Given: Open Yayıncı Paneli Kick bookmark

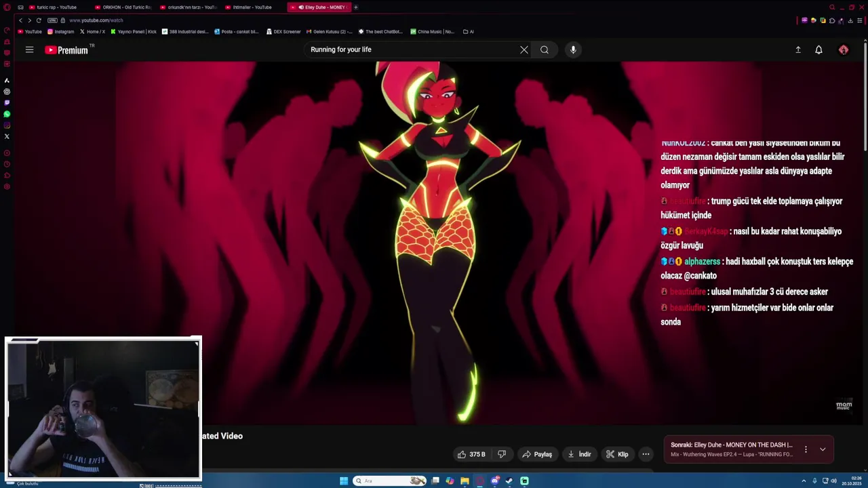Looking at the screenshot, I should click(134, 31).
